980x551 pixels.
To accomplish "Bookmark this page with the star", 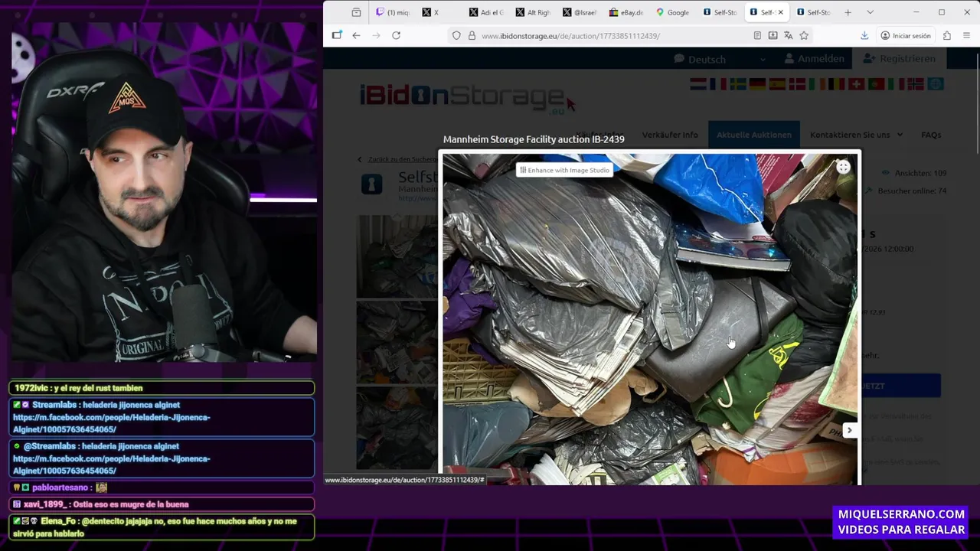I will pyautogui.click(x=804, y=35).
